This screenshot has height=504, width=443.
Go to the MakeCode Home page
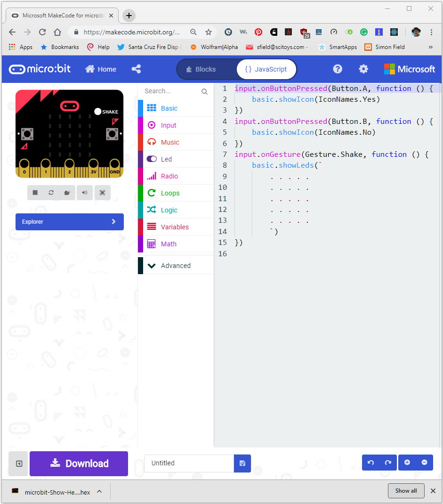[x=100, y=69]
